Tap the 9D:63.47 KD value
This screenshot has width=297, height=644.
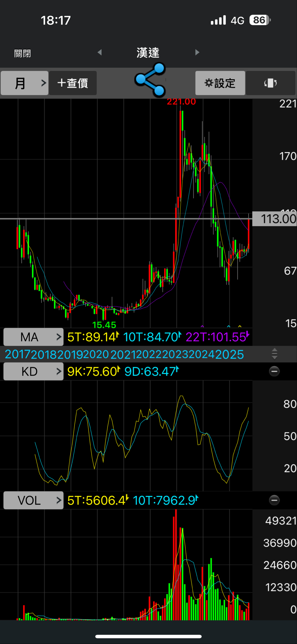(x=151, y=372)
